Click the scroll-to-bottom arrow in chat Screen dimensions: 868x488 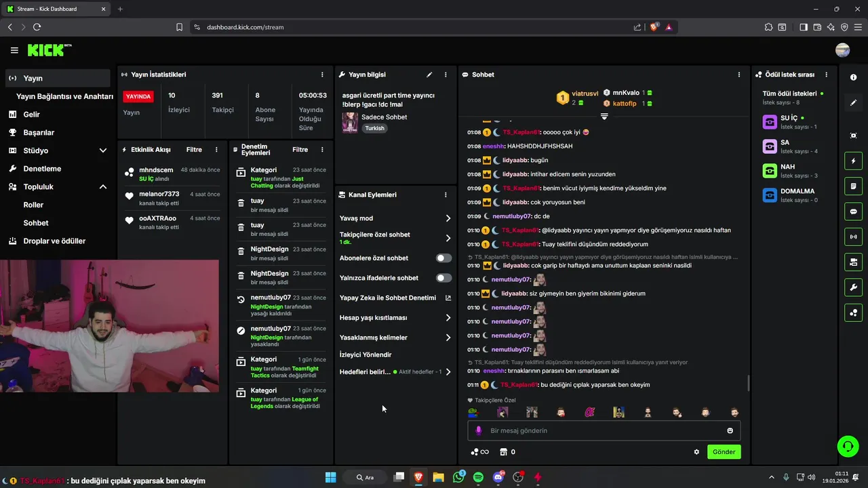coord(604,117)
